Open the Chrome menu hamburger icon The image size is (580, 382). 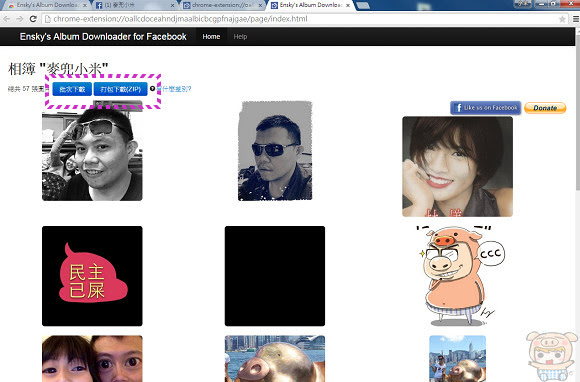click(576, 19)
